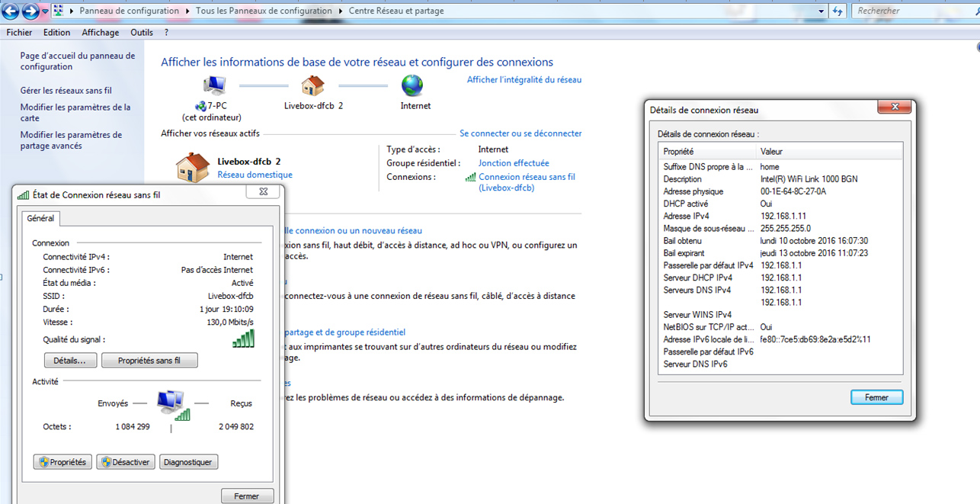
Task: Expand the recent pages dropdown next to forward arrow
Action: pos(45,11)
